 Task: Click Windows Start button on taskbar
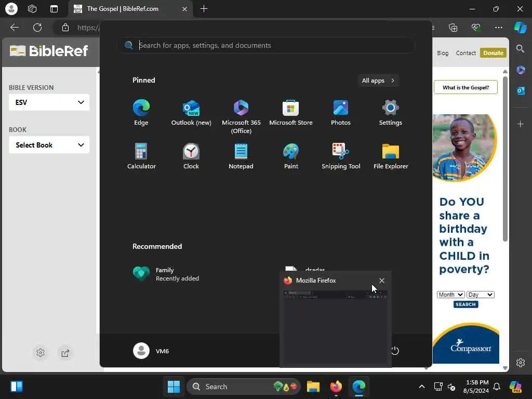(174, 387)
